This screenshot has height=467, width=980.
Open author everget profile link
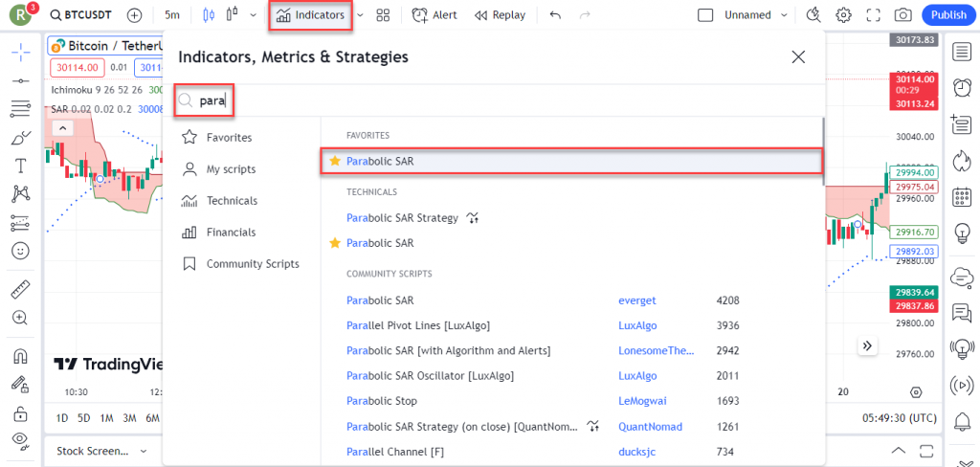(636, 300)
